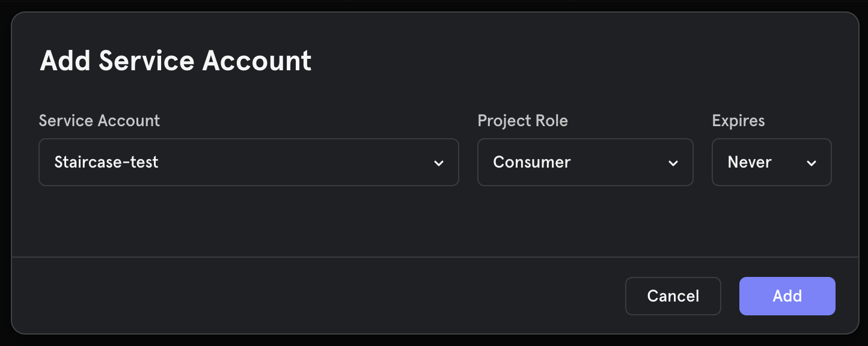Viewport: 868px width, 346px height.
Task: Click the Expires field label
Action: (x=739, y=121)
